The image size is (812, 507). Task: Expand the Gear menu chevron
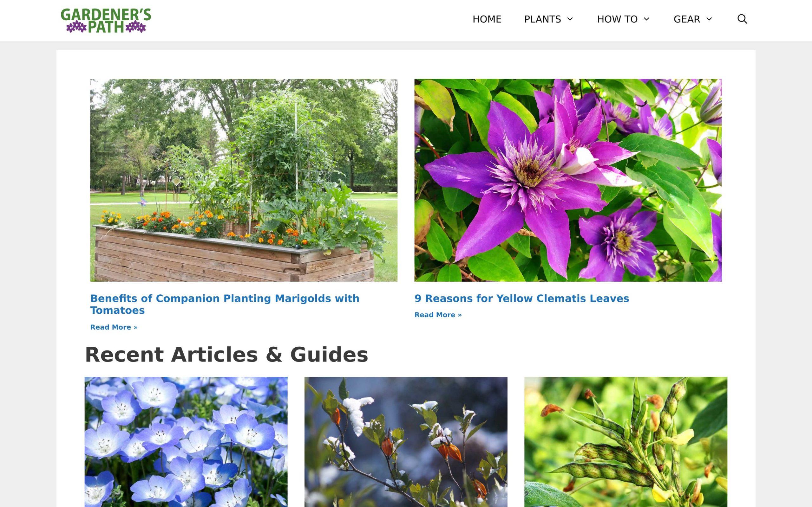click(709, 19)
